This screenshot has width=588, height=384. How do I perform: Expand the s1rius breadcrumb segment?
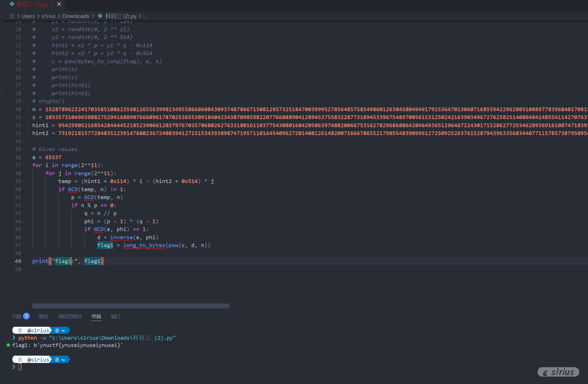49,16
